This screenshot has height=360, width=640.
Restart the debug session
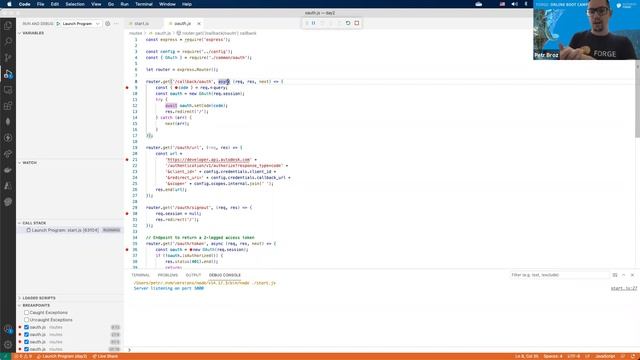[348, 23]
